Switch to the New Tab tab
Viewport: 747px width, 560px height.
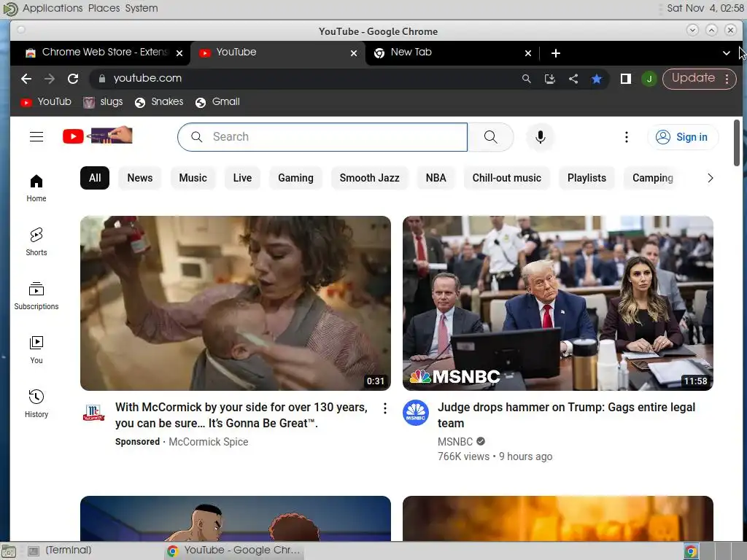pyautogui.click(x=452, y=52)
